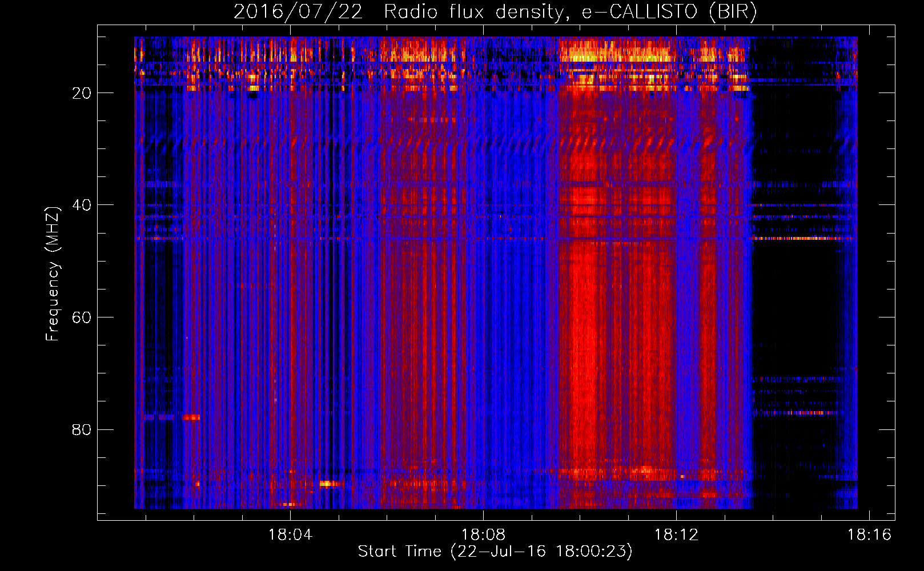Click the "Start Time (22-Jul-16 18:00:23)" axis label

click(x=495, y=552)
